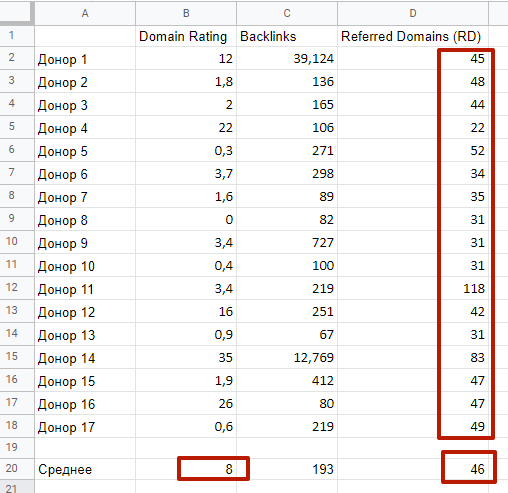Select column A header
508x493 pixels.
(x=85, y=13)
